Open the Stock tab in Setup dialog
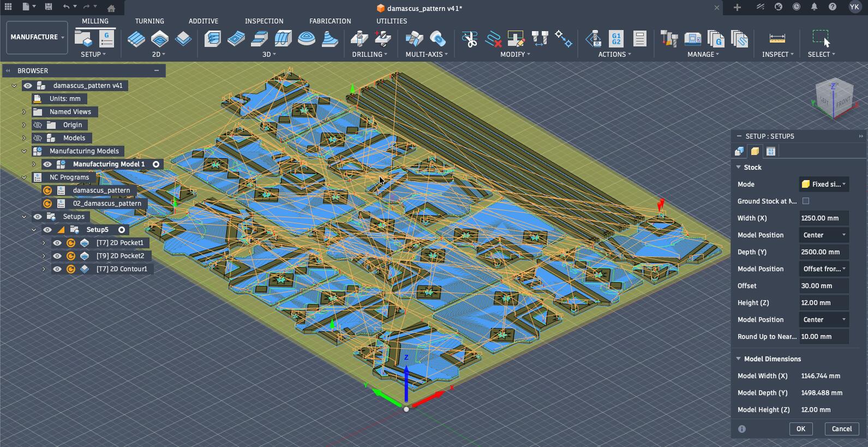 [755, 151]
